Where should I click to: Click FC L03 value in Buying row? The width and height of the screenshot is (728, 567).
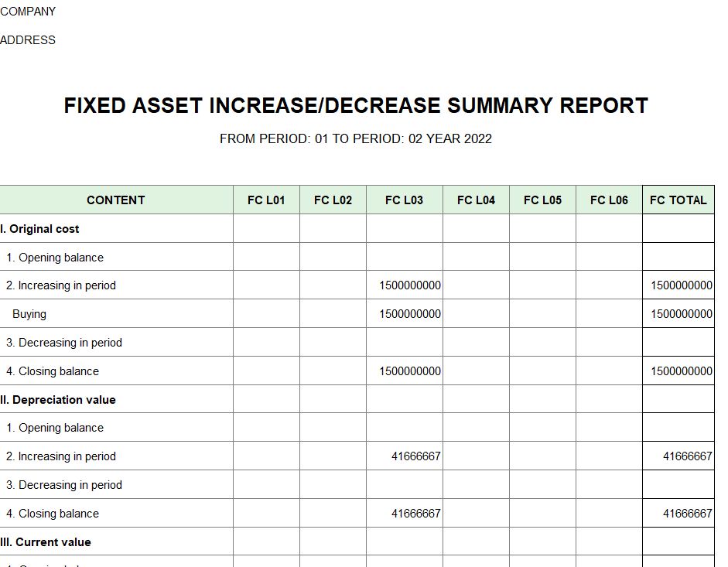tap(410, 314)
